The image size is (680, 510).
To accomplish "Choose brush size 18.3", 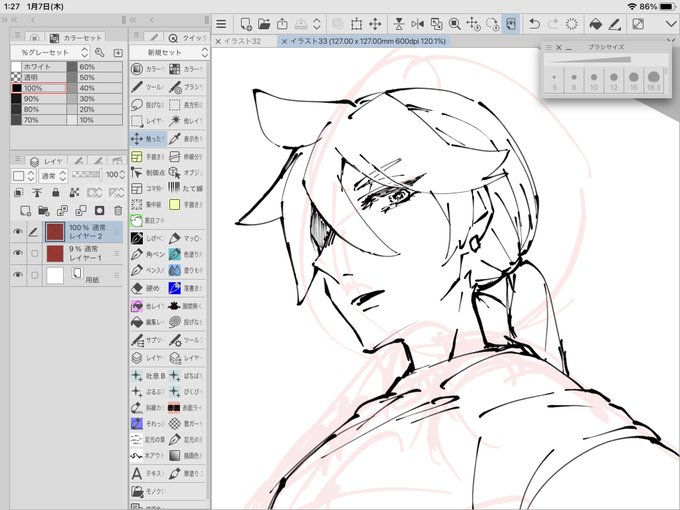I will tap(654, 80).
